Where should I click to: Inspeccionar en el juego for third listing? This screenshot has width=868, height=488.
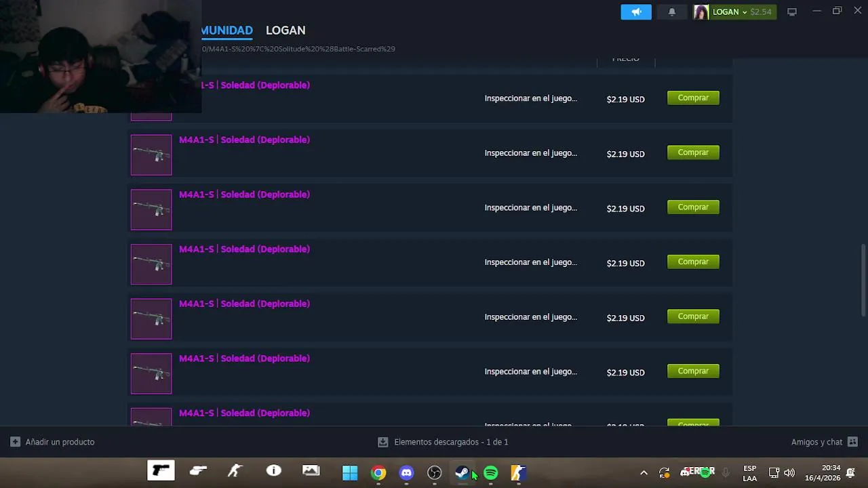coord(531,208)
